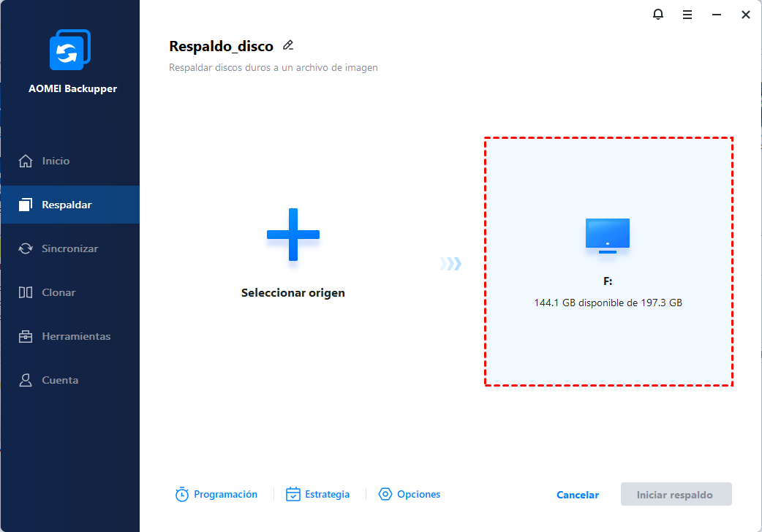Open the Opciones backup settings
The image size is (762, 532).
[410, 495]
